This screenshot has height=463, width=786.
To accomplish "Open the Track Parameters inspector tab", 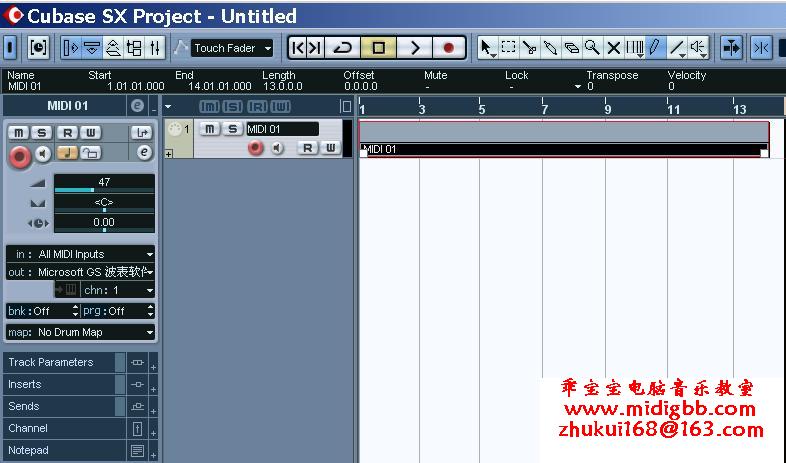I will 64,362.
